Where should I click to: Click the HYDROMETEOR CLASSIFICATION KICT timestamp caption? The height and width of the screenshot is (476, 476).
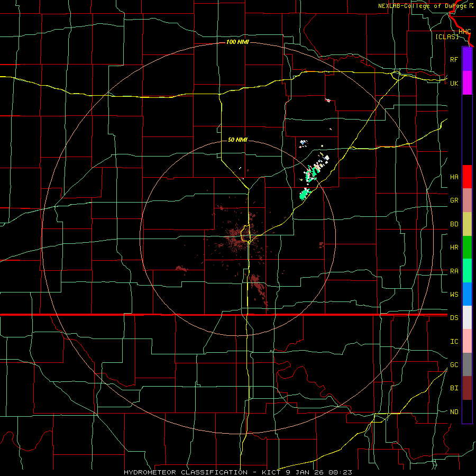pos(237,472)
